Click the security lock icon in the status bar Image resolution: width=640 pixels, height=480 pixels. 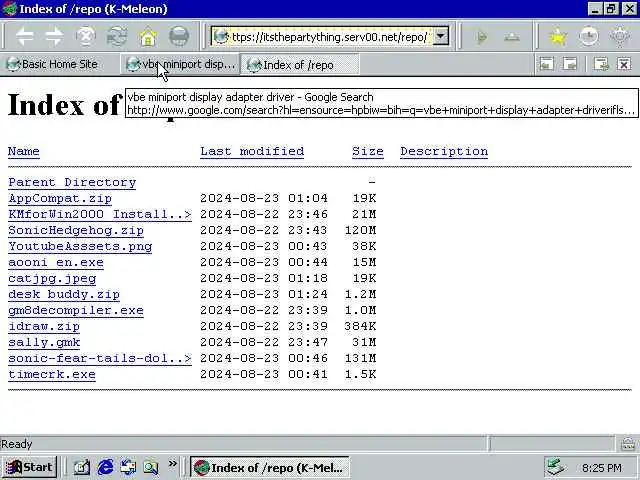628,444
